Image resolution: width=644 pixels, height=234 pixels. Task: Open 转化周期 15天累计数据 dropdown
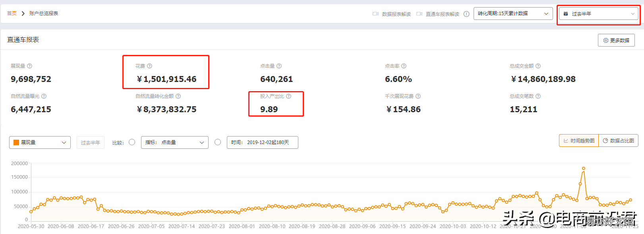tap(513, 14)
